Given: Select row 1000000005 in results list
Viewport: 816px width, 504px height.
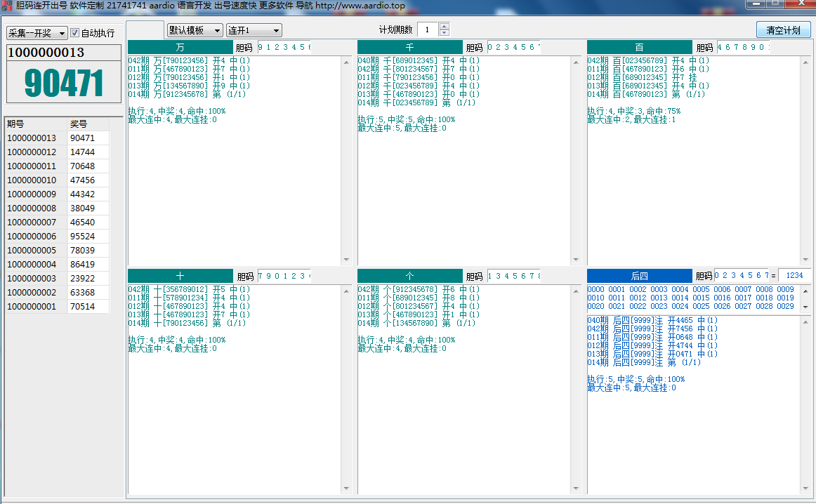Looking at the screenshot, I should [x=58, y=250].
